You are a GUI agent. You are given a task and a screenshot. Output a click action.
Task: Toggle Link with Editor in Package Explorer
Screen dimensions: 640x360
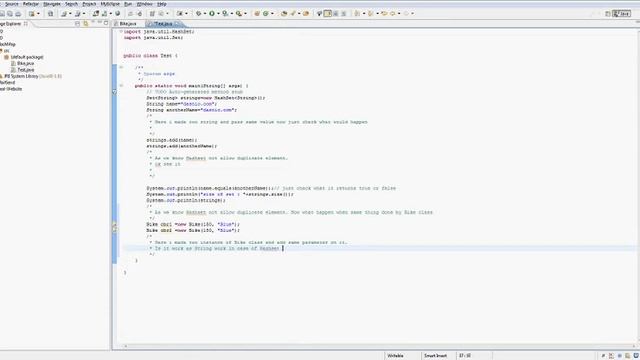(x=85, y=24)
